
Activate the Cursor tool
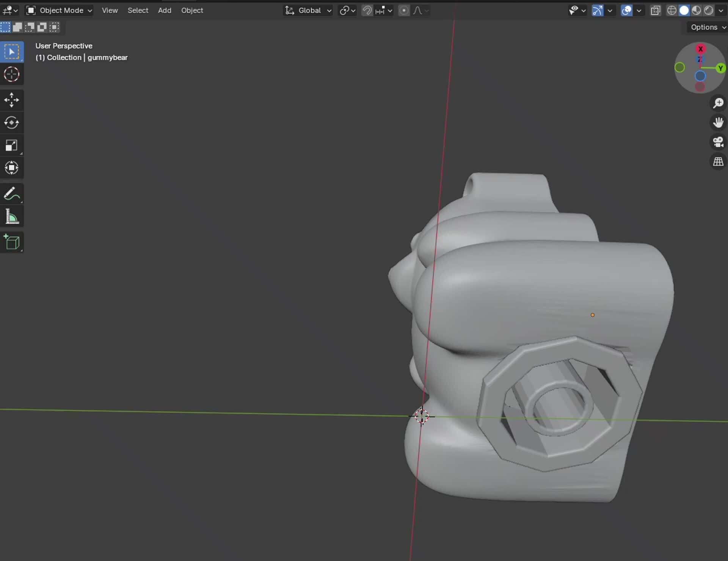click(x=12, y=74)
